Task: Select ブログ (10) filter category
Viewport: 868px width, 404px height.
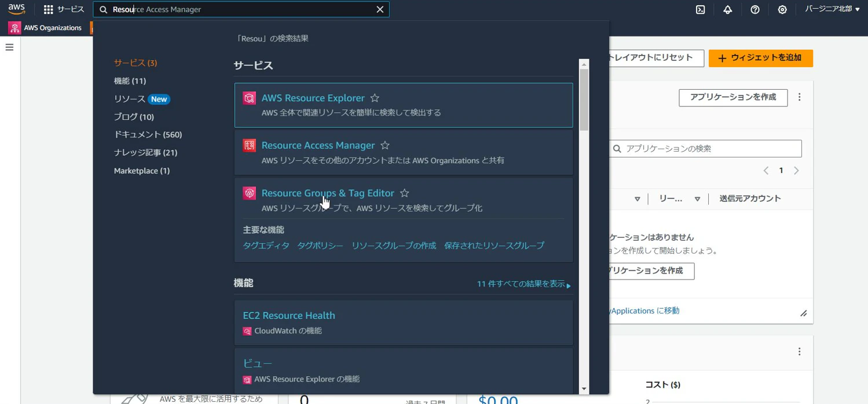Action: click(134, 117)
